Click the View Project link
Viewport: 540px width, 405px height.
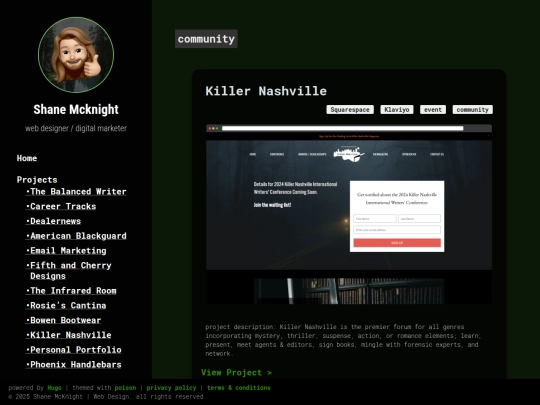point(236,372)
